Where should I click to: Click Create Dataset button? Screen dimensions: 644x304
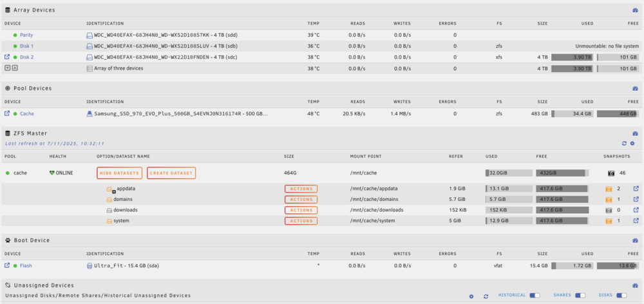click(x=171, y=173)
